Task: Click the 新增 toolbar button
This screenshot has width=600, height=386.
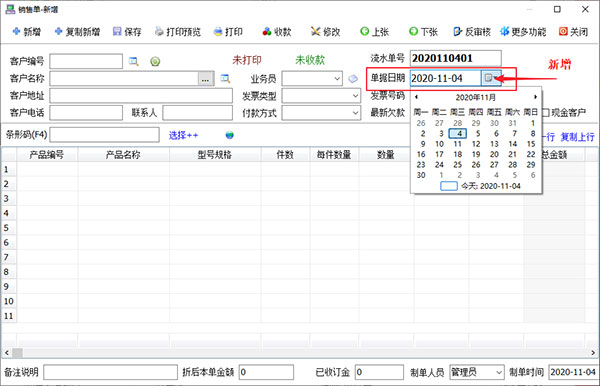Action: click(x=27, y=32)
